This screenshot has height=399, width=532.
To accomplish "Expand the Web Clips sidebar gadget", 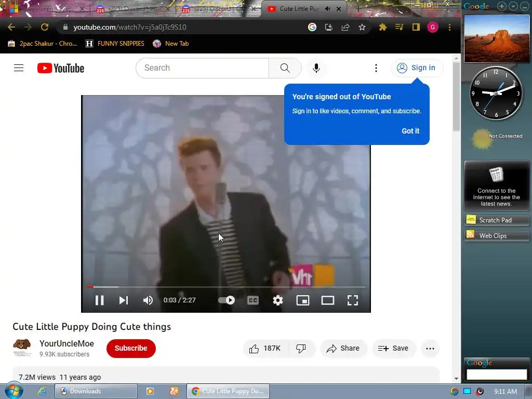I will pos(496,235).
